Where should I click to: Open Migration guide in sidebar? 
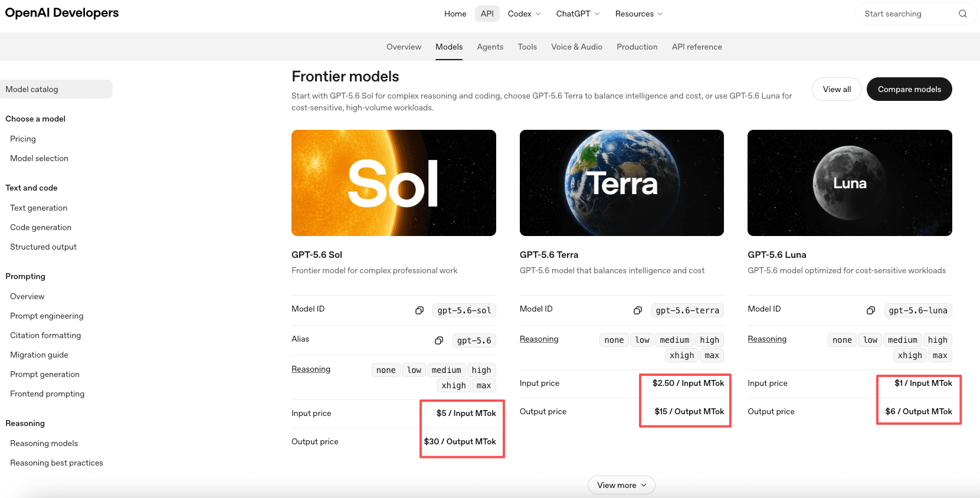[39, 355]
